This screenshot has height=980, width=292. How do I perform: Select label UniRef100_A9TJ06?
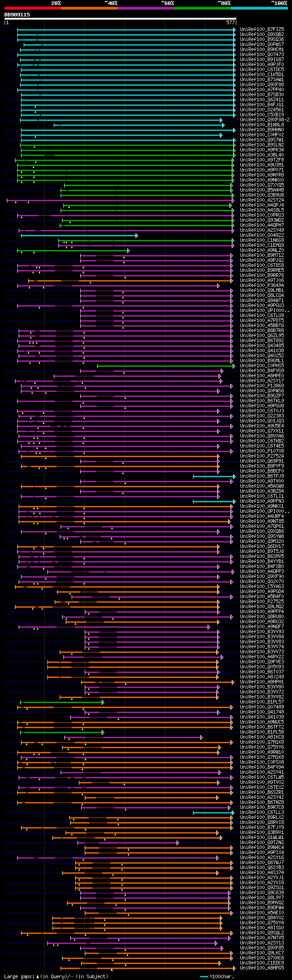[x=262, y=280]
